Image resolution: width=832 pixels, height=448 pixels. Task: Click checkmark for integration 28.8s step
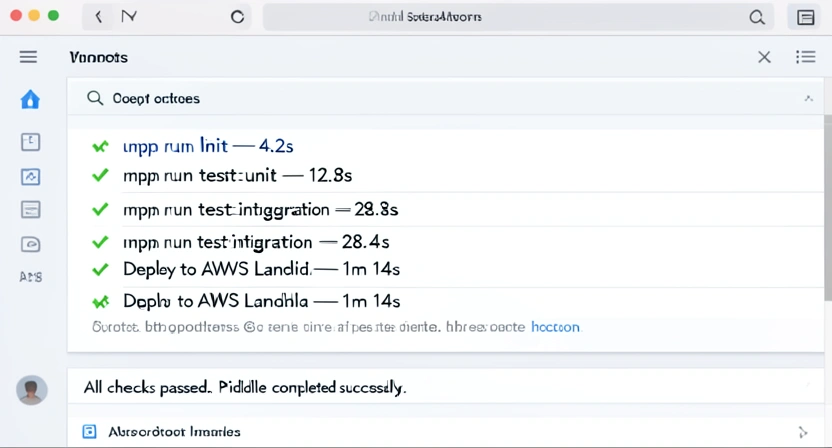pos(100,210)
